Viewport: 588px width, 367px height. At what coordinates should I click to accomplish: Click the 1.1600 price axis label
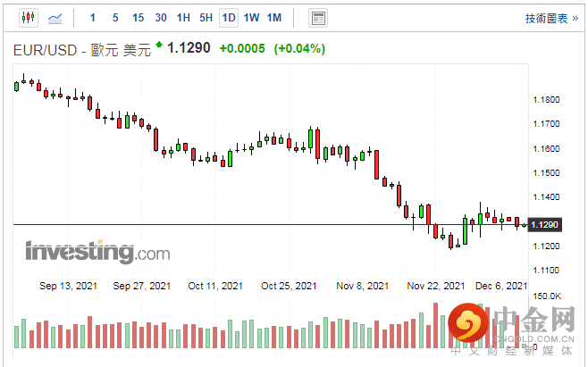point(546,149)
